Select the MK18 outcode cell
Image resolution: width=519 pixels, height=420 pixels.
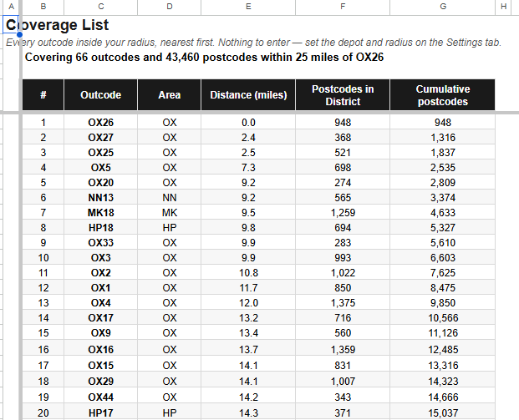pos(100,213)
